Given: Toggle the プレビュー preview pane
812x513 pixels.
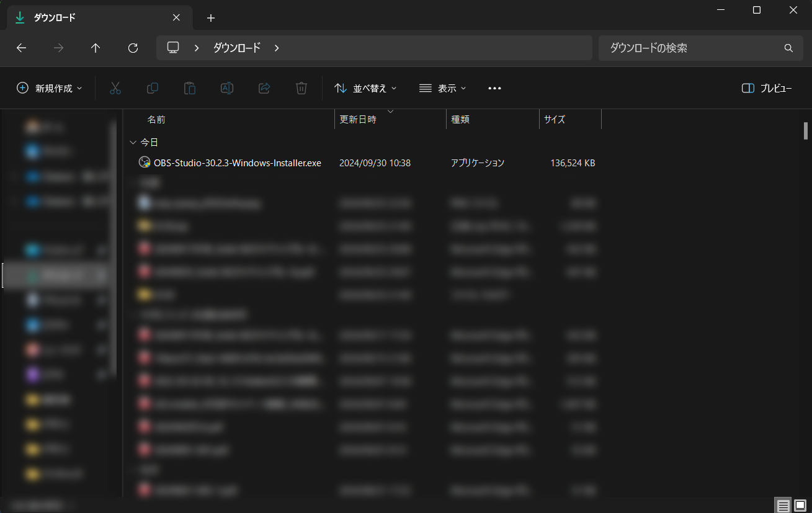Looking at the screenshot, I should tap(767, 88).
